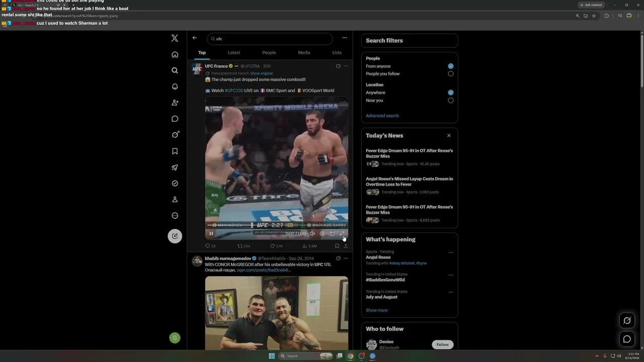
Task: Reply to the UFC France post
Action: [x=210, y=246]
